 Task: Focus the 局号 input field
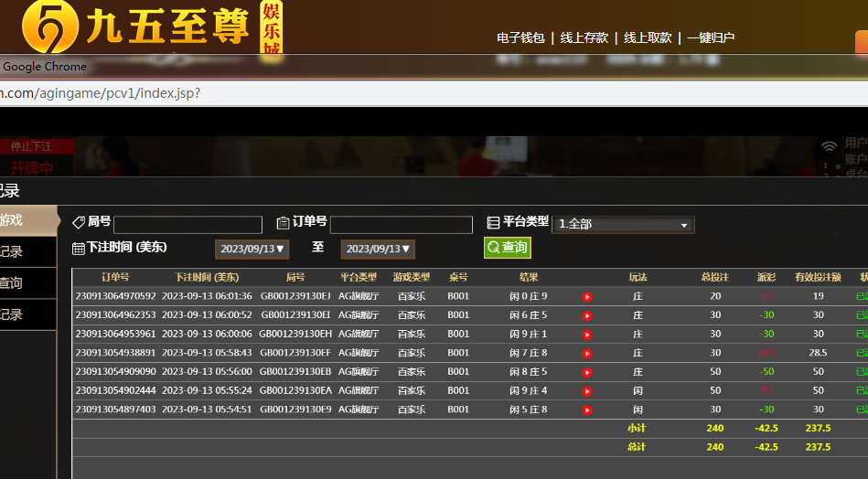pyautogui.click(x=188, y=225)
